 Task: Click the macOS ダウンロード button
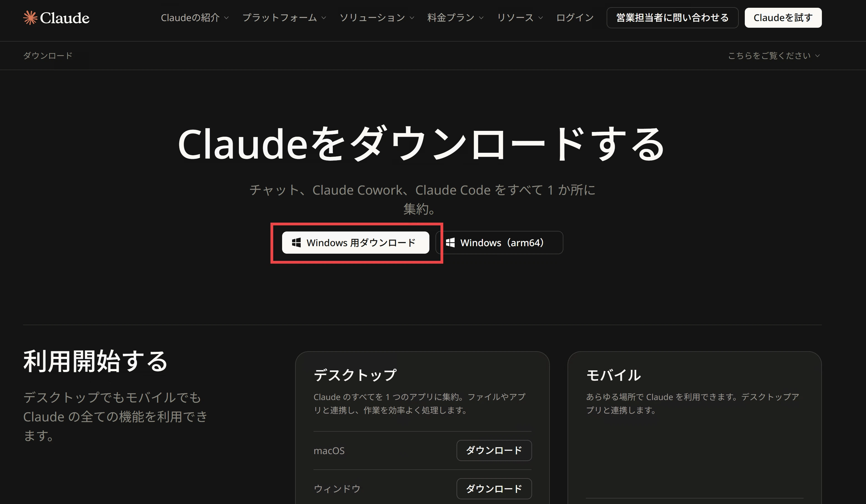[x=494, y=450]
